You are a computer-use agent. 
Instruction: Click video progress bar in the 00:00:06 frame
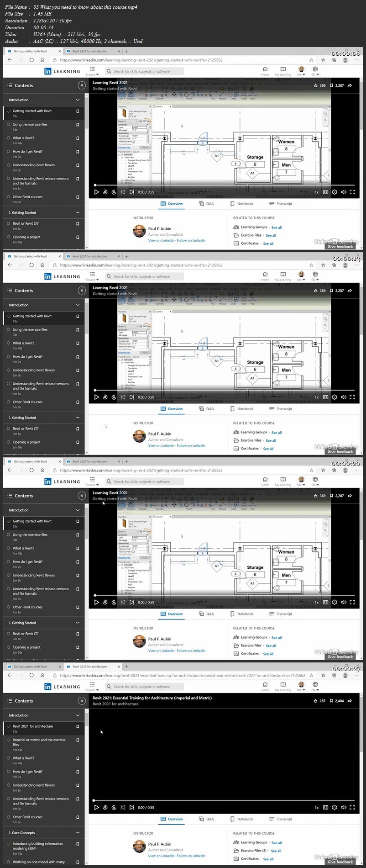[x=224, y=185]
